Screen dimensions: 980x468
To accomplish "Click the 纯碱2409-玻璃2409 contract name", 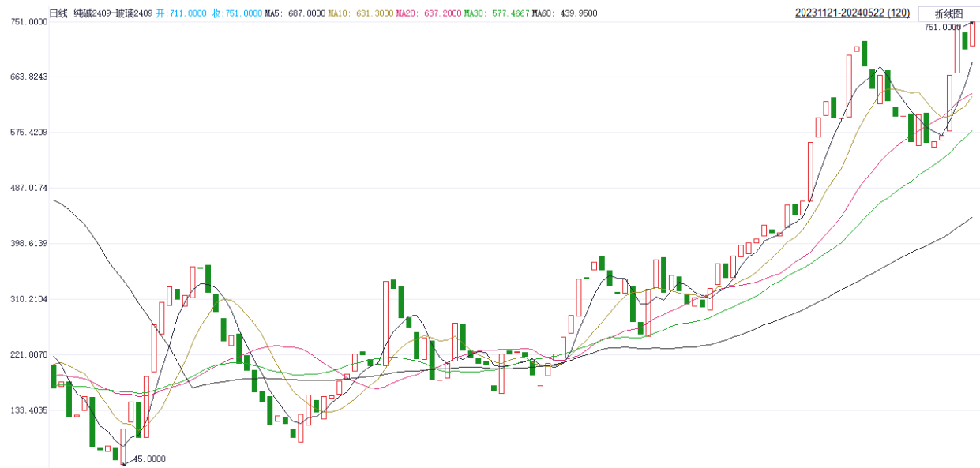I will tap(112, 13).
